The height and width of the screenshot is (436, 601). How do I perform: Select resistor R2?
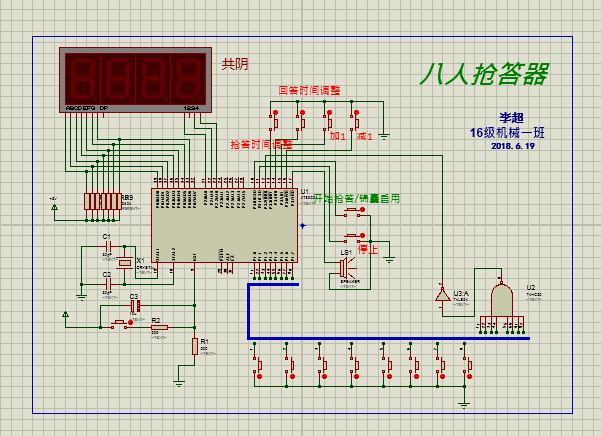159,327
